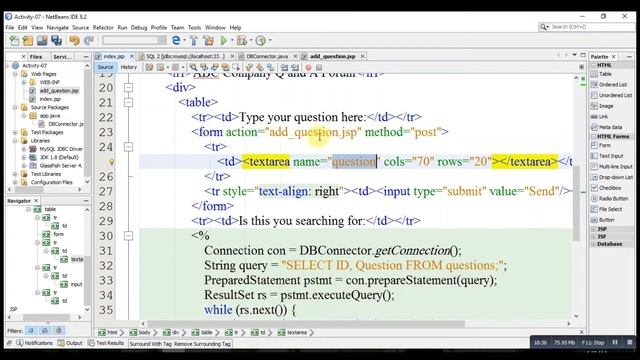640x360 pixels.
Task: Collapse the HTML Forms palette section
Action: point(593,136)
